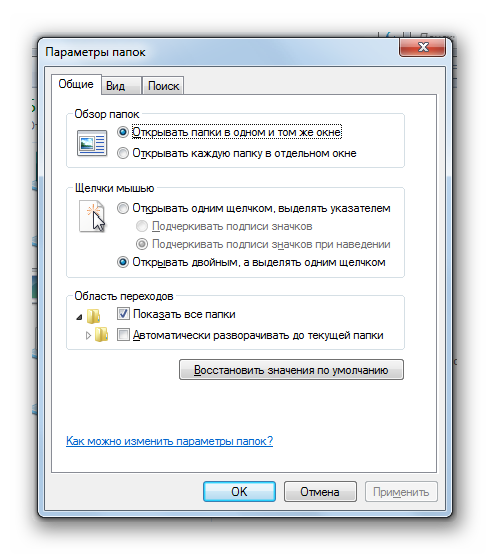
Task: Select Открывать двойным, а выделять одним щелчком
Action: [x=251, y=262]
